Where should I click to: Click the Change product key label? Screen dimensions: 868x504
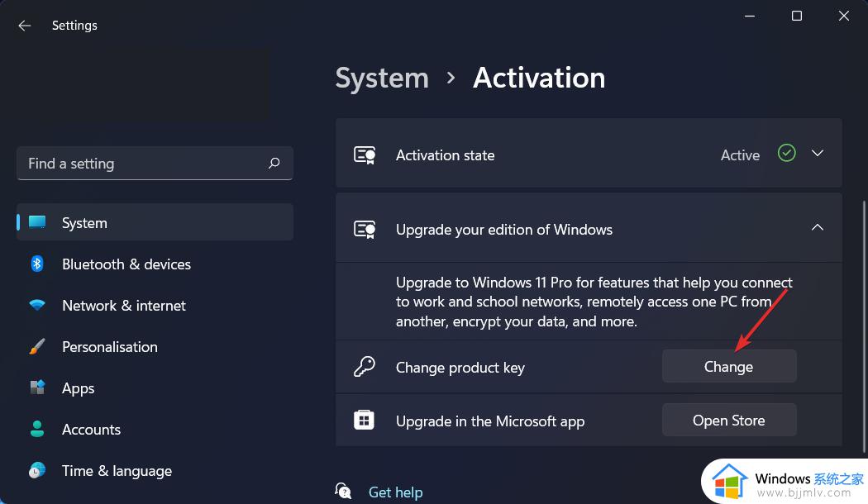pyautogui.click(x=460, y=368)
